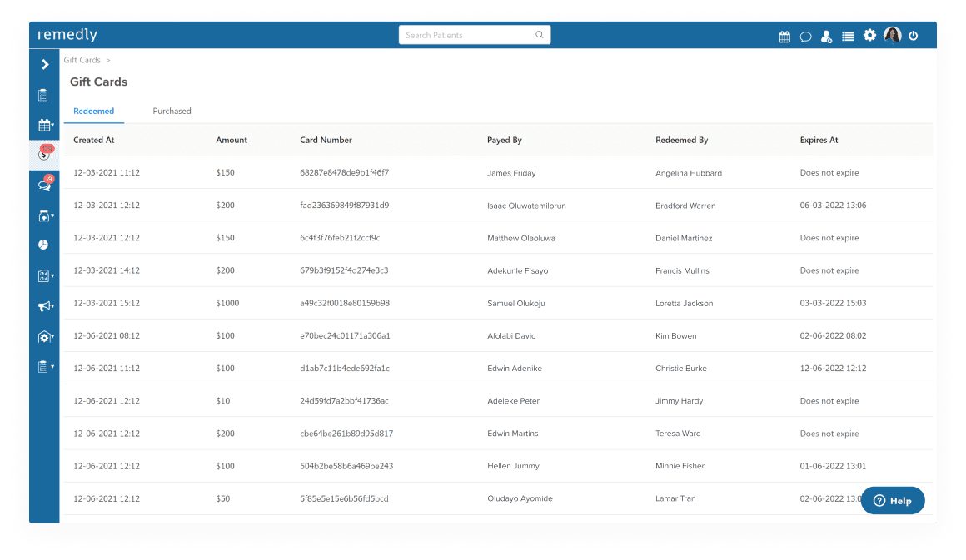Open the chat messages sidebar icon
The width and height of the screenshot is (966, 560).
45,183
